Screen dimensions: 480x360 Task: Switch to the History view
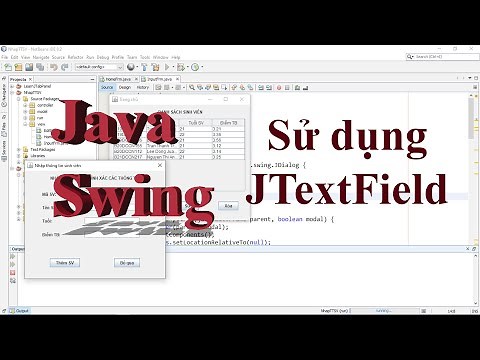click(x=143, y=88)
